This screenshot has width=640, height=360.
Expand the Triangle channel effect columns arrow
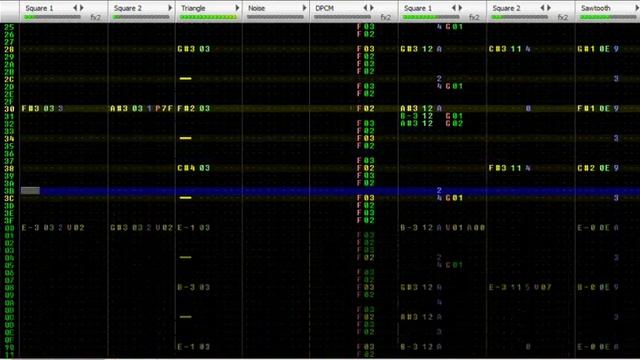point(237,8)
